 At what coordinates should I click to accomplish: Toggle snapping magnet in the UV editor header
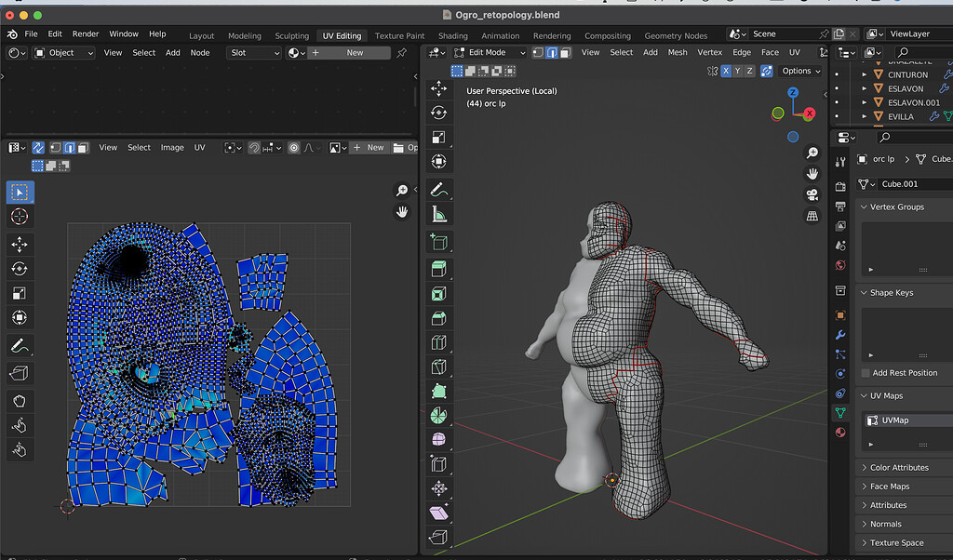tap(254, 147)
